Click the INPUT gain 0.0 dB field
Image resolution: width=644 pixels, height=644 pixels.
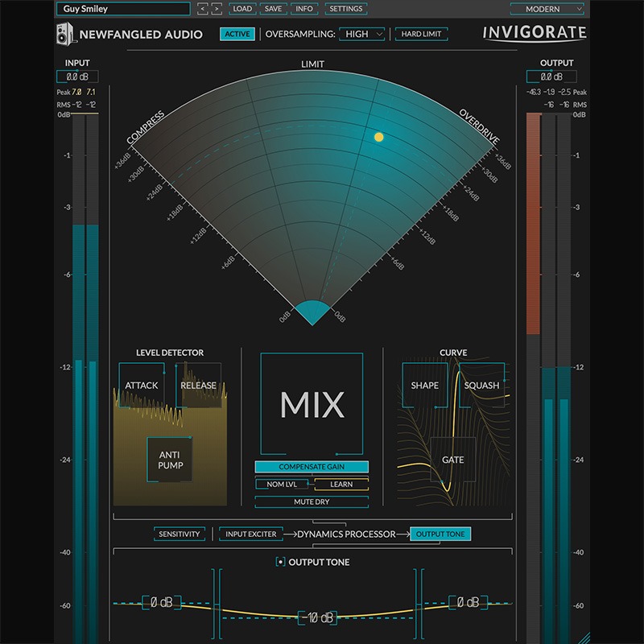77,76
